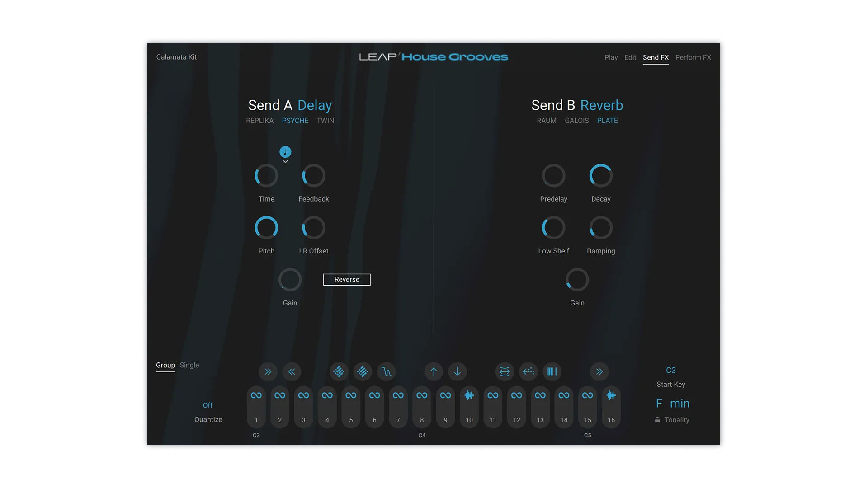Click the up arrow octave icon
Screen dimensions: 868x488
tap(434, 371)
